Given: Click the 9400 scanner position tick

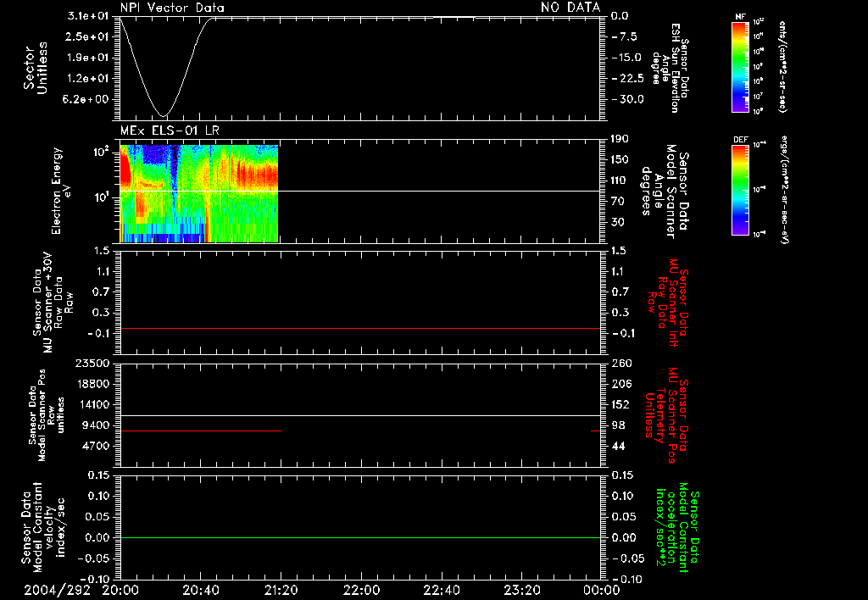Looking at the screenshot, I should [96, 425].
